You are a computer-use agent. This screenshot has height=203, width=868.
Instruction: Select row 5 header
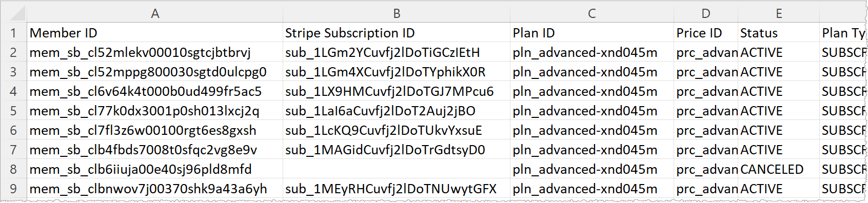[x=14, y=111]
